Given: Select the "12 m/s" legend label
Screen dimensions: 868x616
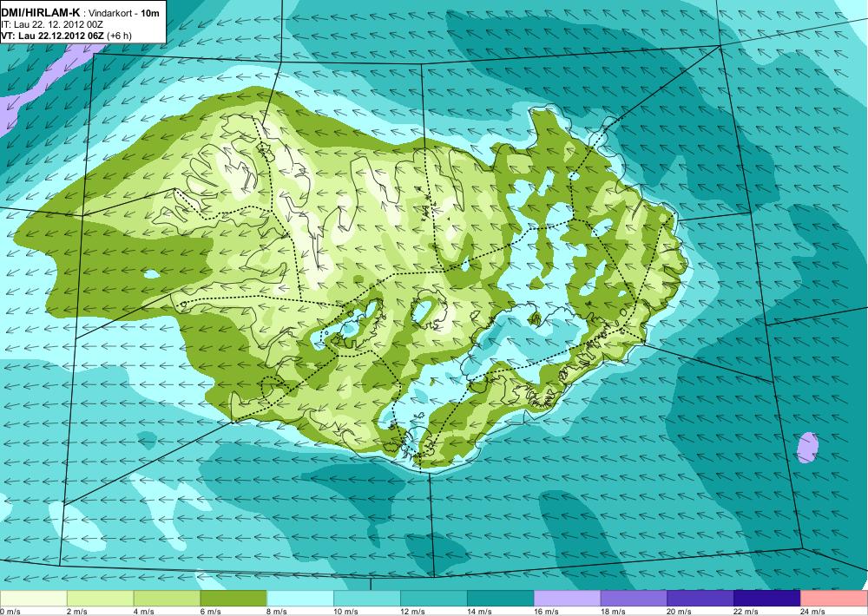Looking at the screenshot, I should point(412,612).
